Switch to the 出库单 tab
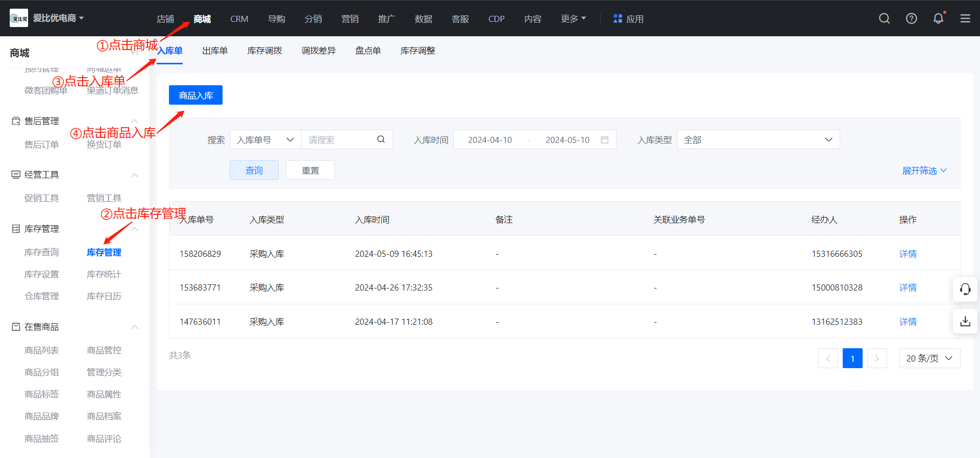Image resolution: width=980 pixels, height=458 pixels. click(215, 51)
